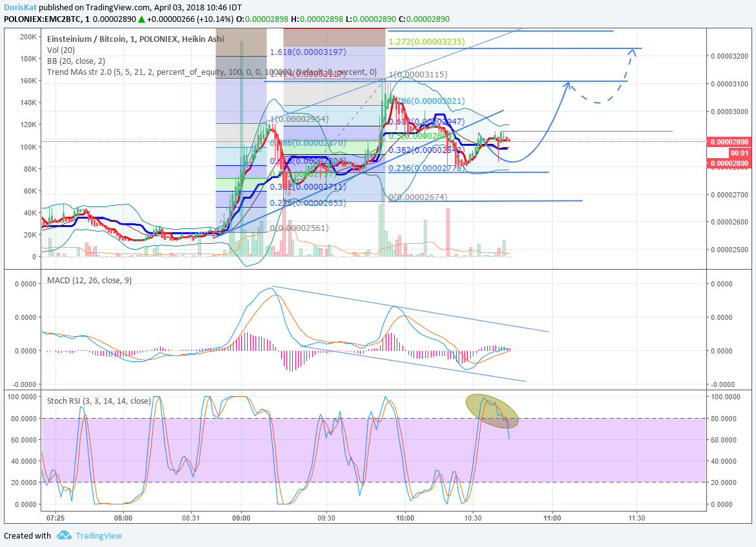Select the Vol (20) indicator label

point(61,50)
